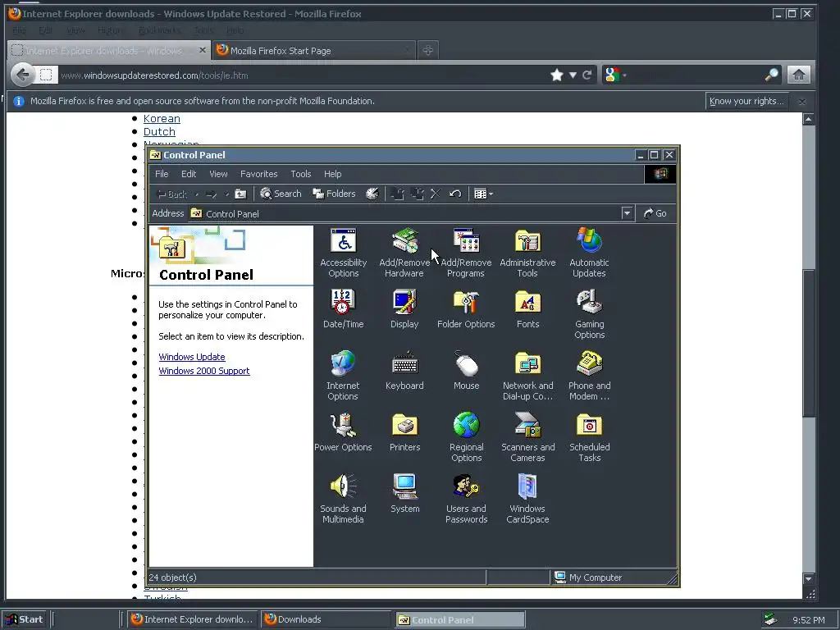Click the History toolbar icon

tap(372, 194)
